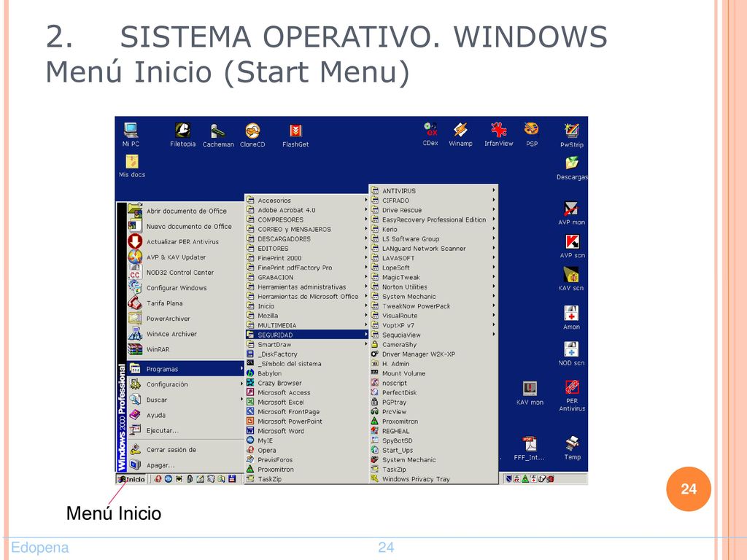Open FlashGet desktop icon
Screen dimensions: 747x560
[295, 135]
